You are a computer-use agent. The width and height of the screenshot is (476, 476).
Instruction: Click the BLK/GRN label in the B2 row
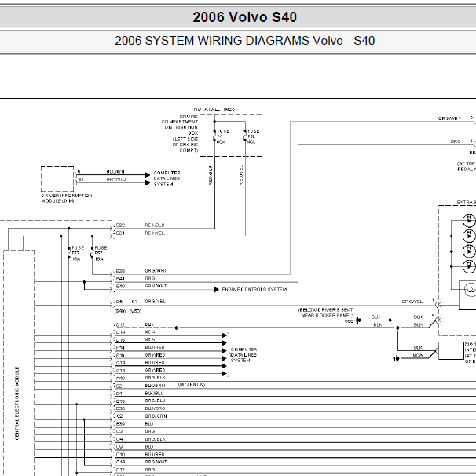click(x=155, y=386)
